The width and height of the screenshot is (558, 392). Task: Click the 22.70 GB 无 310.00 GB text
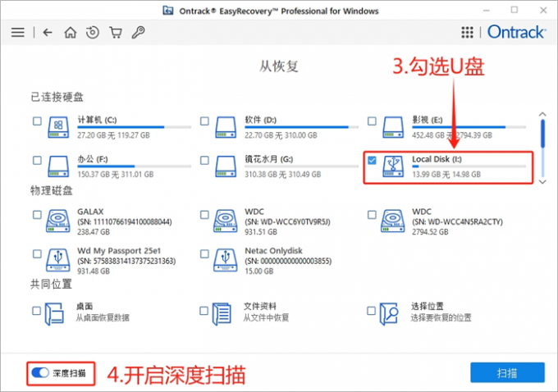[281, 135]
